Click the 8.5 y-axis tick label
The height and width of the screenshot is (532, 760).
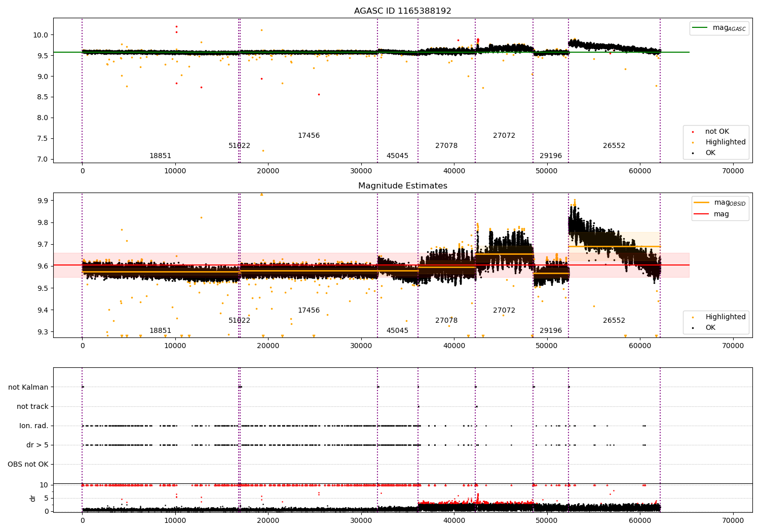[43, 97]
